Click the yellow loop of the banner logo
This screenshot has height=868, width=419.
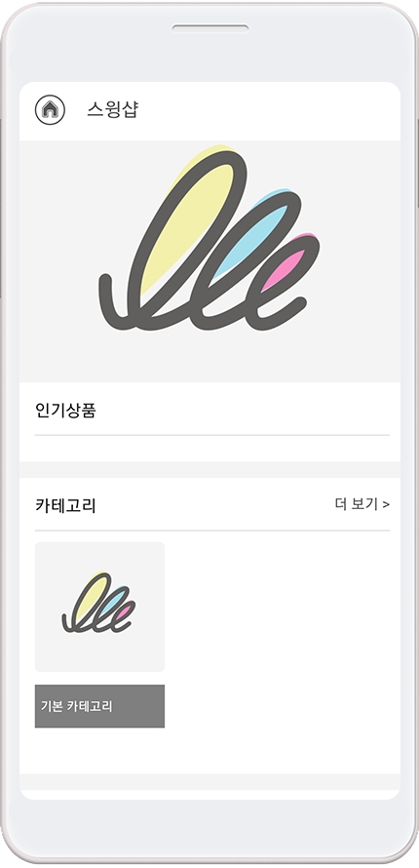(x=188, y=221)
